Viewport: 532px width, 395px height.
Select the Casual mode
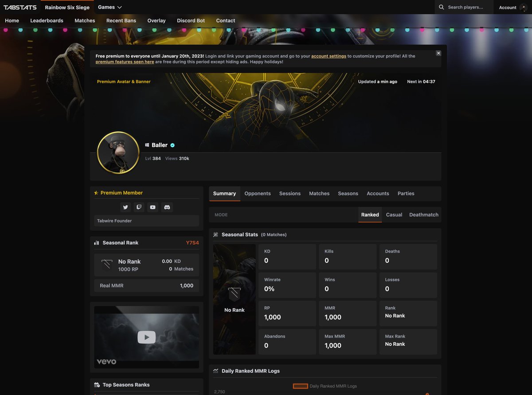coord(394,215)
